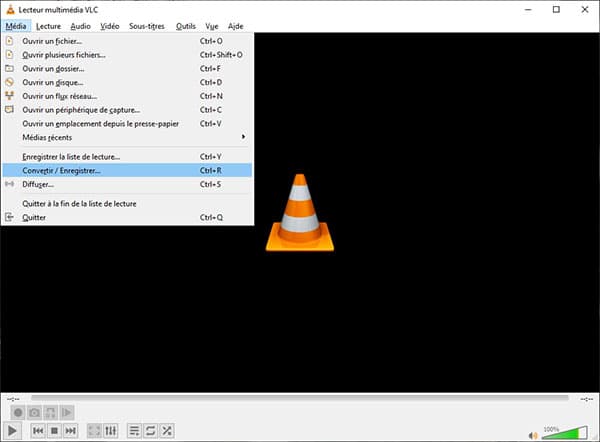Click the VLC cone icon in the title bar
Screen dimensions: 600x442
[10, 10]
